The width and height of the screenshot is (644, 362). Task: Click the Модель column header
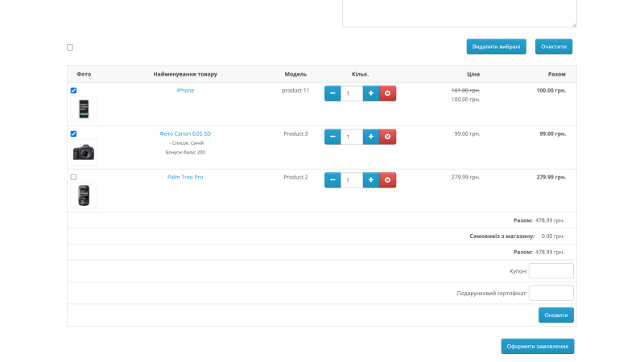pos(295,74)
